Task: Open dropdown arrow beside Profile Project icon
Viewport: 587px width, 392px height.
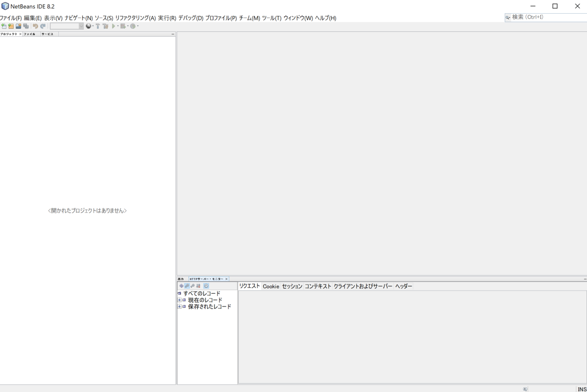Action: pyautogui.click(x=137, y=26)
